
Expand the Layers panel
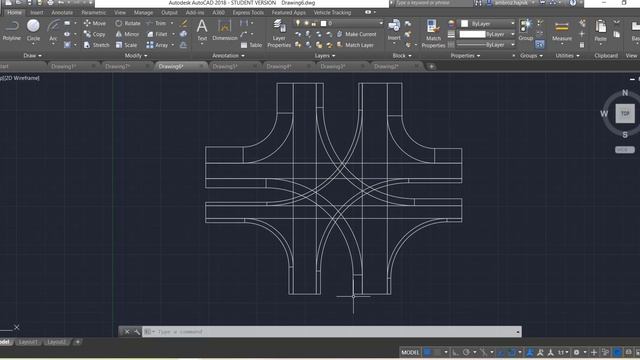(325, 56)
